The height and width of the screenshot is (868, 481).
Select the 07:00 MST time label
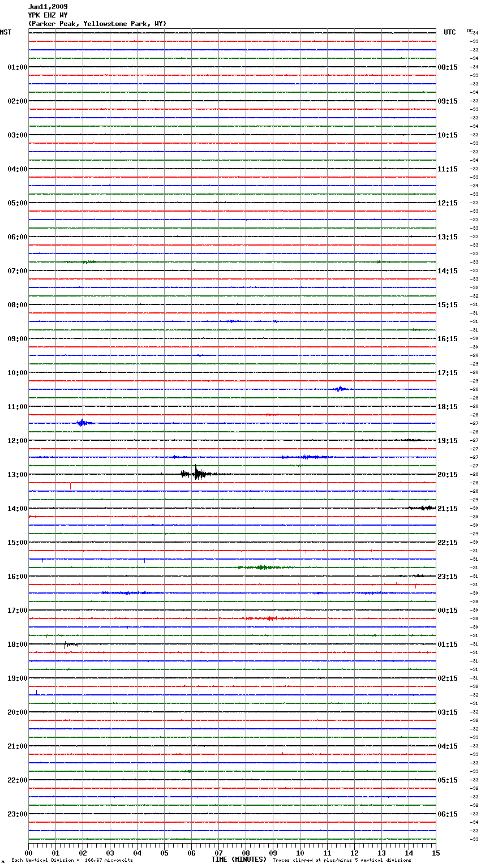click(18, 271)
